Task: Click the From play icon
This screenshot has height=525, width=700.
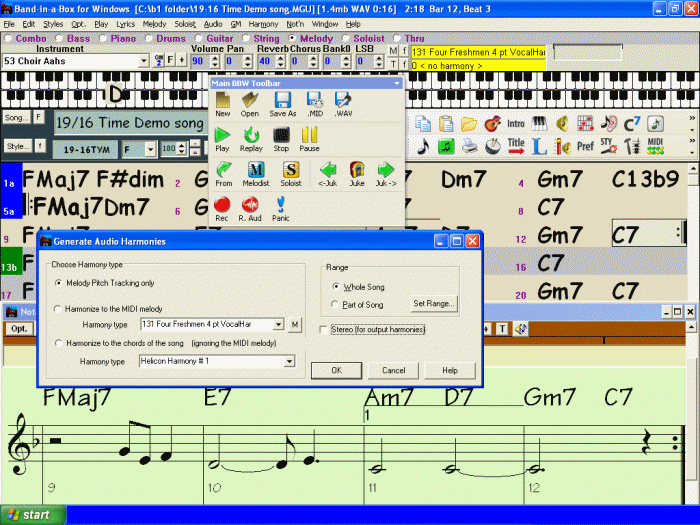Action: [x=224, y=174]
